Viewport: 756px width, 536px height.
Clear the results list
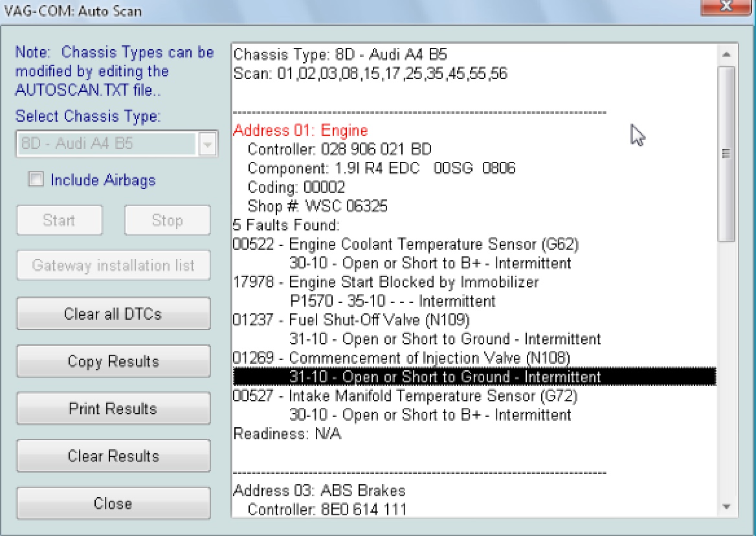pyautogui.click(x=113, y=456)
